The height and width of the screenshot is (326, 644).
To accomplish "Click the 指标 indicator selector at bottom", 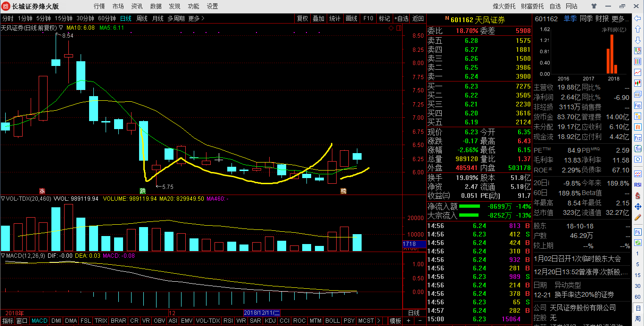I will [8, 321].
